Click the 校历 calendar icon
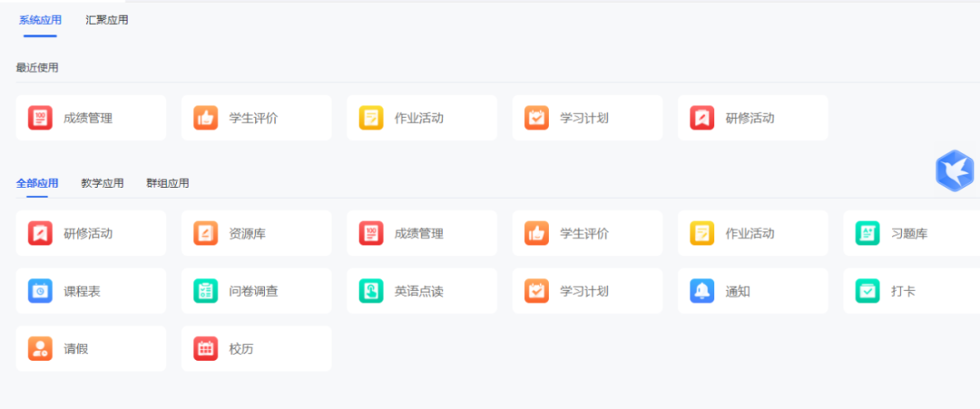This screenshot has width=980, height=409. pyautogui.click(x=206, y=348)
